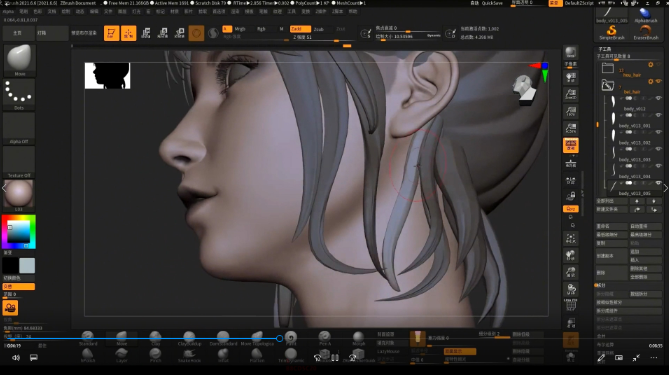Toggle visibility of the bei_hair folder
This screenshot has width=669, height=375.
[x=659, y=81]
